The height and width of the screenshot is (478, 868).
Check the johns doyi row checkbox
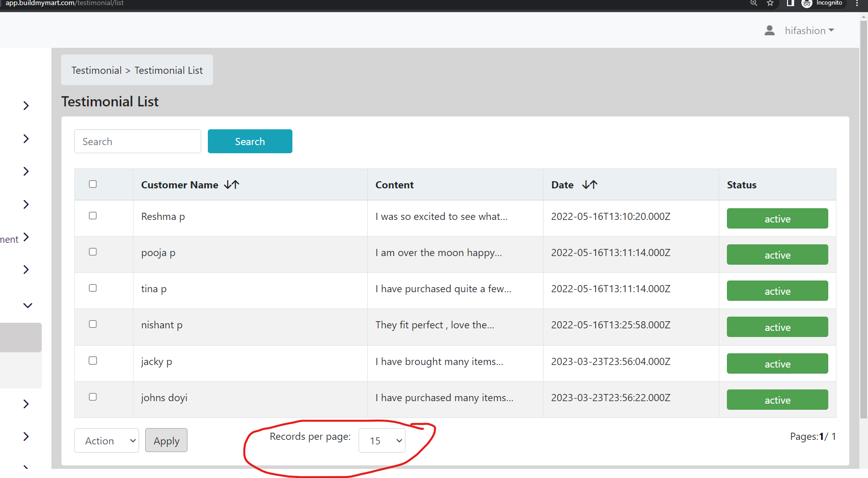[93, 397]
